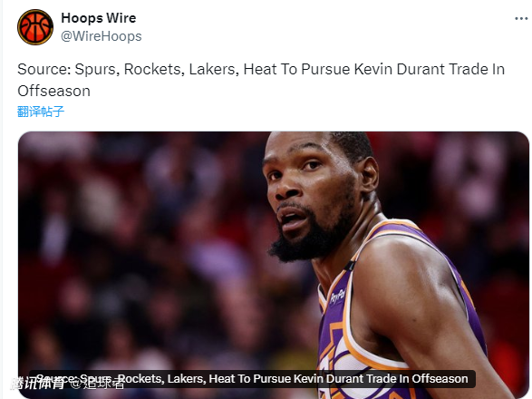Image resolution: width=532 pixels, height=399 pixels.
Task: Click the word "Offseason" in the tweet
Action: tap(54, 91)
